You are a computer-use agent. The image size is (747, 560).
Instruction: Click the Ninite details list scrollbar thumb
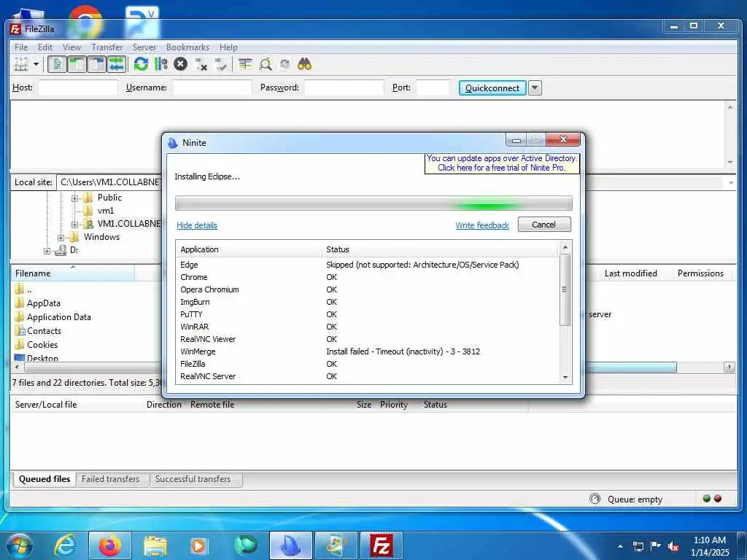(565, 289)
